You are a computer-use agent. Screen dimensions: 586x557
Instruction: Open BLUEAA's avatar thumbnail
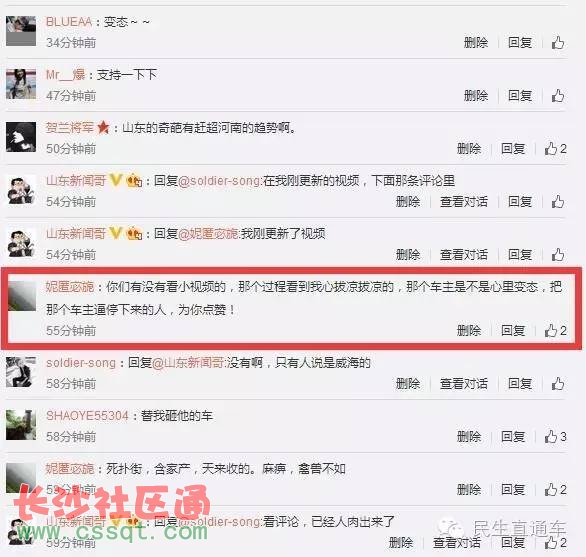click(x=21, y=31)
